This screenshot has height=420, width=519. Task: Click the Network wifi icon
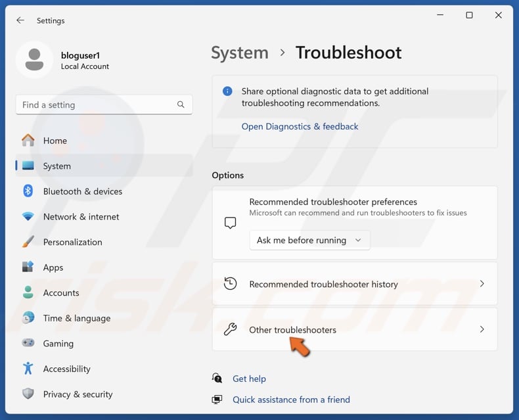click(28, 217)
